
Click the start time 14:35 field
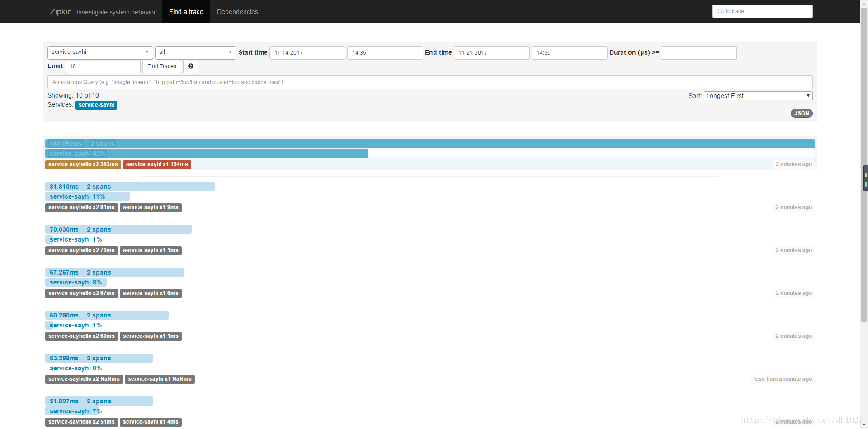385,53
